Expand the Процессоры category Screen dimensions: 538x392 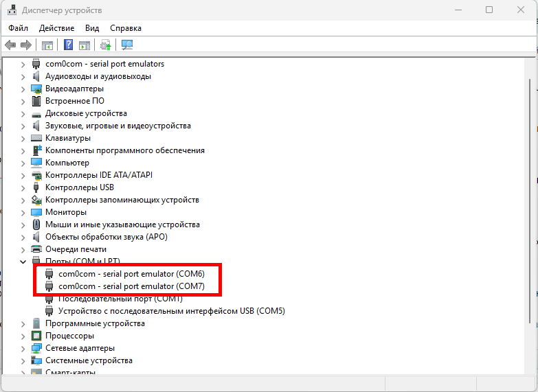[x=23, y=336]
